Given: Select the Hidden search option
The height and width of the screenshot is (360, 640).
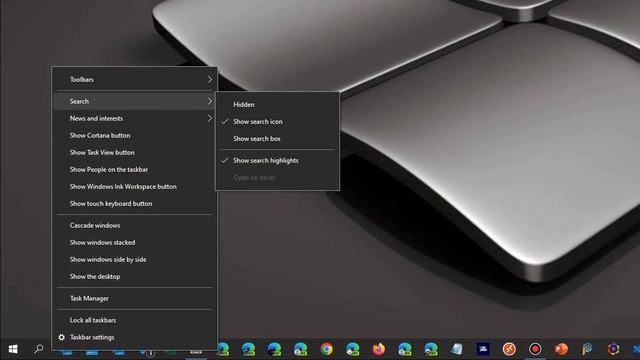Looking at the screenshot, I should click(x=277, y=104).
